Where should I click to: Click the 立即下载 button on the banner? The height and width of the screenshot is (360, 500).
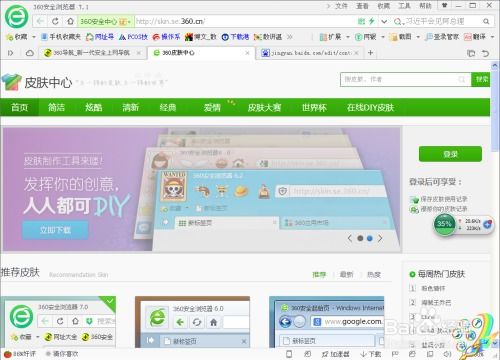tap(55, 230)
